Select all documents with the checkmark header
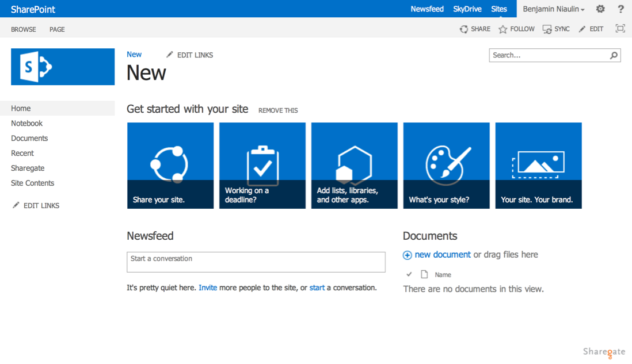Screen dimensions: 632x364 (409, 274)
